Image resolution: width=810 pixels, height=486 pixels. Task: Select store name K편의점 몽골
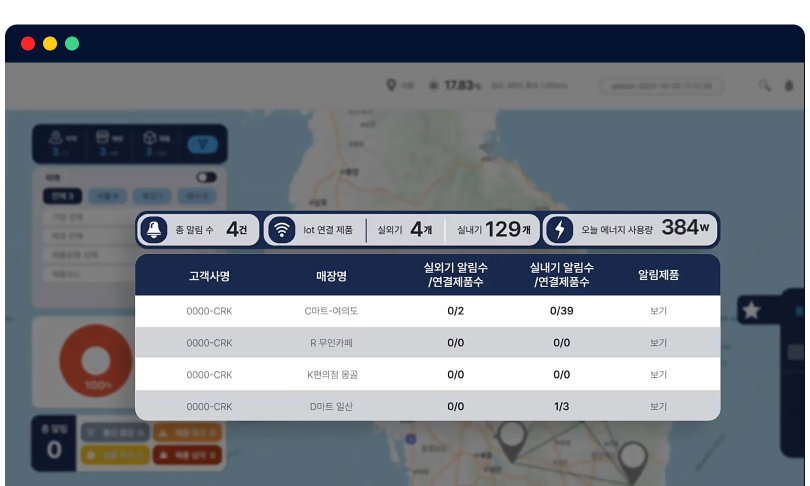332,374
